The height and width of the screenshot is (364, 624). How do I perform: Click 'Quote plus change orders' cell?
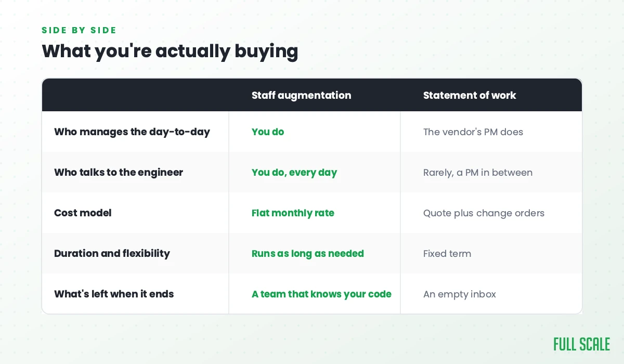coord(484,213)
